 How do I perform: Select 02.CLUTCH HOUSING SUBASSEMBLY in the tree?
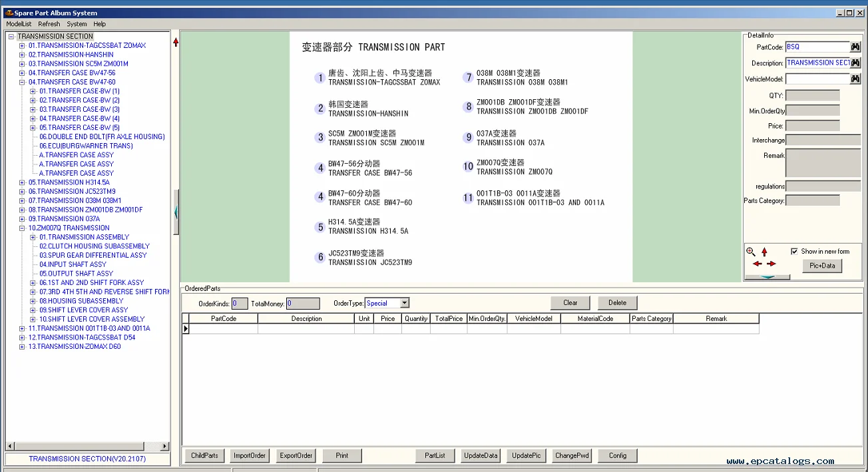[x=94, y=246]
